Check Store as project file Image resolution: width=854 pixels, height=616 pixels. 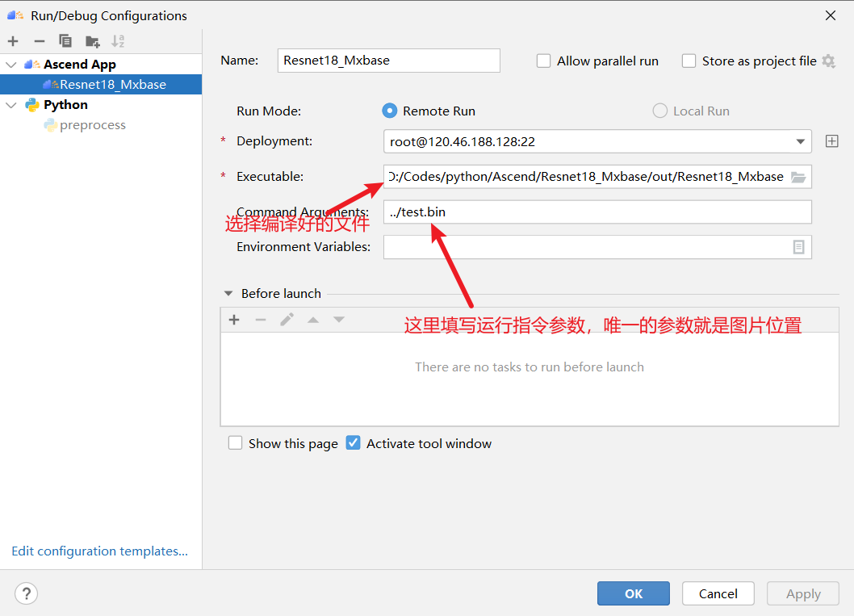point(689,61)
